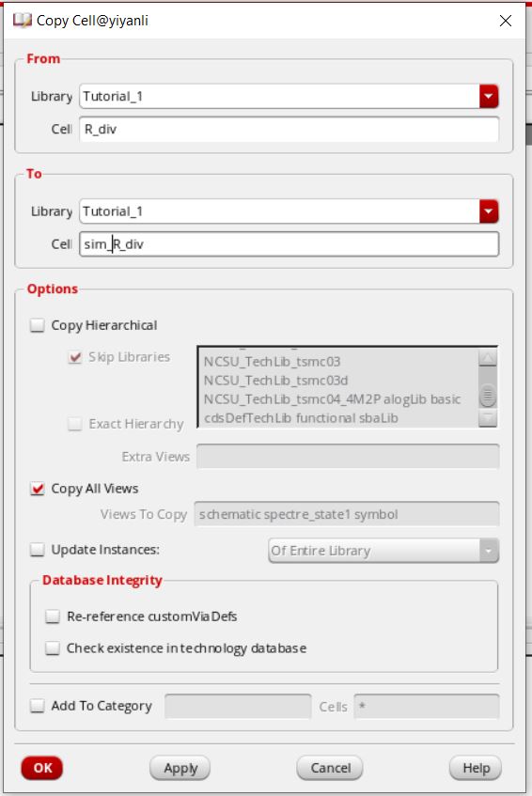Select NCSU_TechLib_tsmc03d in skip libraries list

(275, 381)
